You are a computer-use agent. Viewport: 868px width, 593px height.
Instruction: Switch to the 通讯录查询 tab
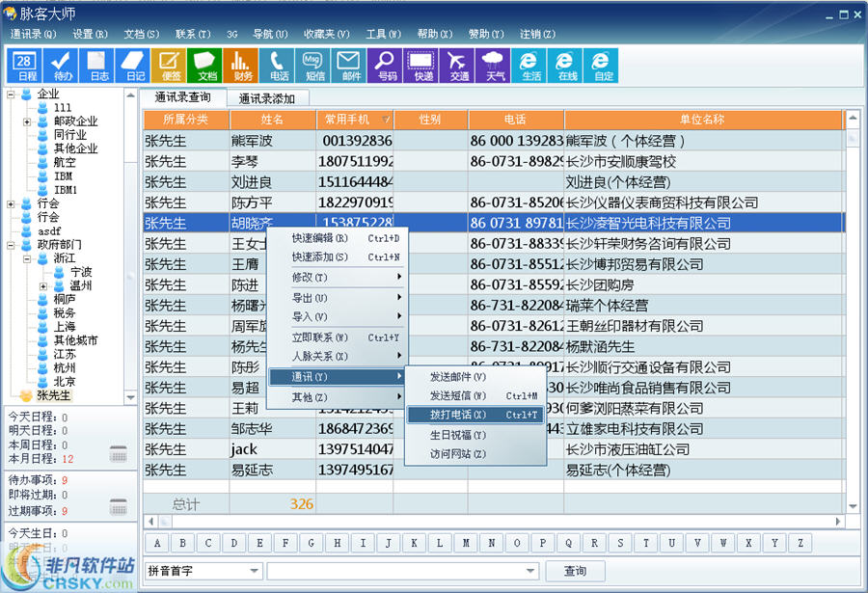[182, 97]
